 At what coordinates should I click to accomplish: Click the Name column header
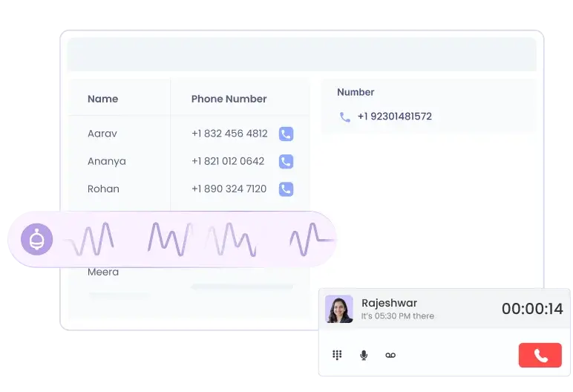(102, 99)
